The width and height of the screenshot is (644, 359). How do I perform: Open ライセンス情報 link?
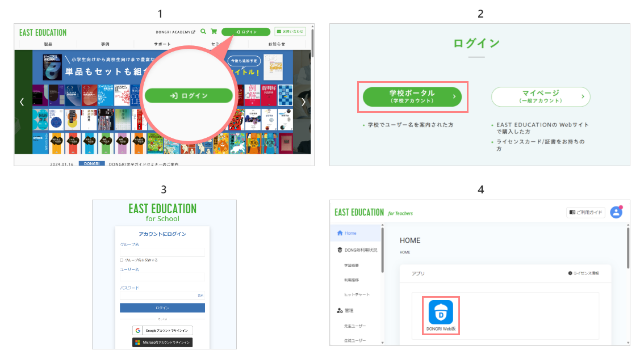coord(584,273)
